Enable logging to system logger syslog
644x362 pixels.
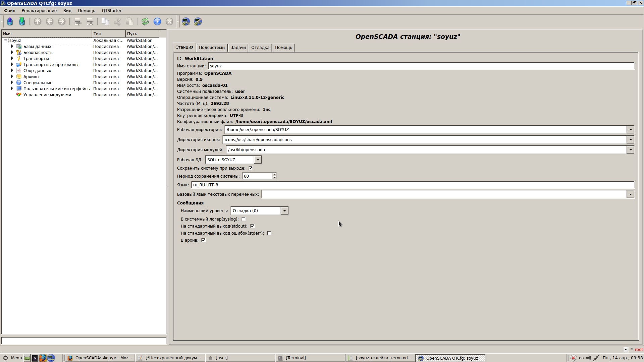(244, 219)
